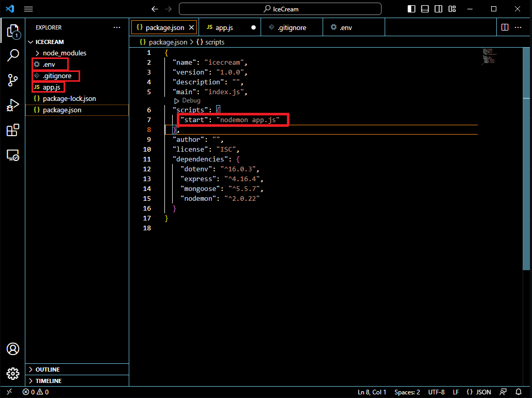Open the feedback icon in status bar

[504, 392]
